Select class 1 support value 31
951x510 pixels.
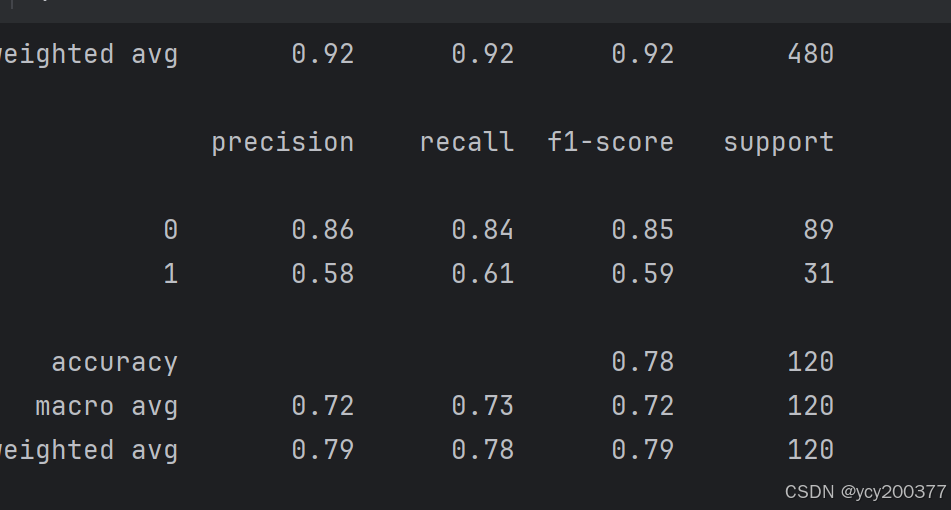pos(819,274)
